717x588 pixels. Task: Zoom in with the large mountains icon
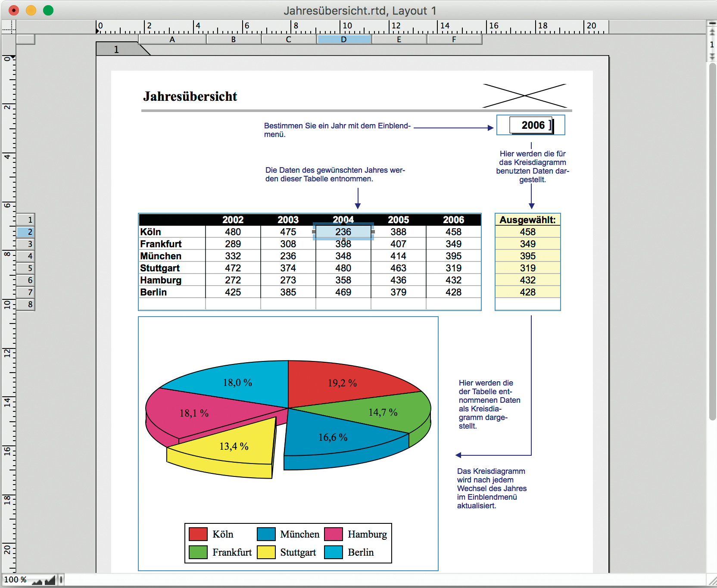click(50, 580)
